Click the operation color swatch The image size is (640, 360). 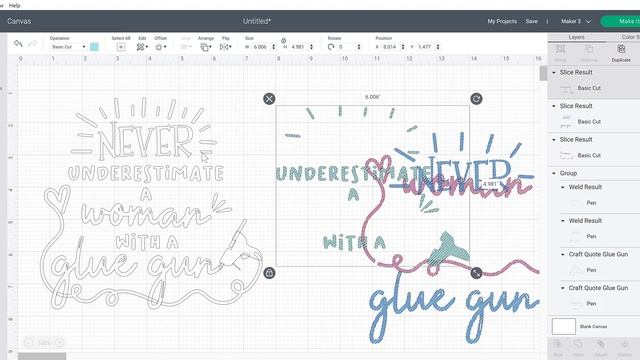click(x=94, y=47)
